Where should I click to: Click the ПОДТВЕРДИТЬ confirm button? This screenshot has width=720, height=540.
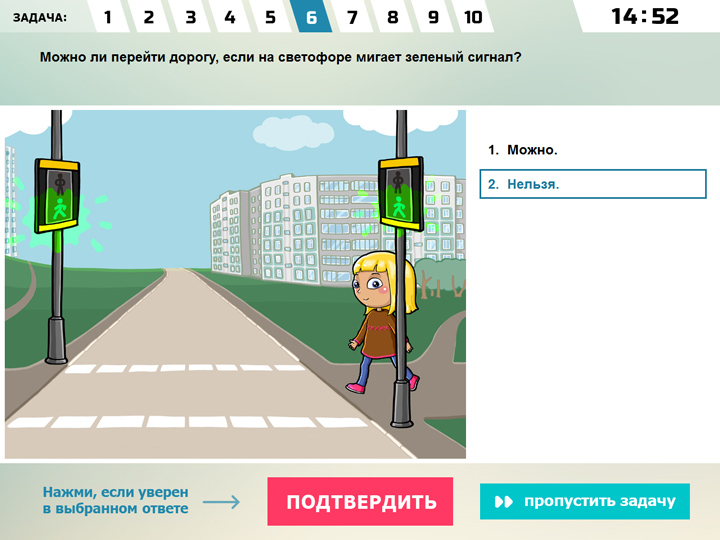point(360,501)
